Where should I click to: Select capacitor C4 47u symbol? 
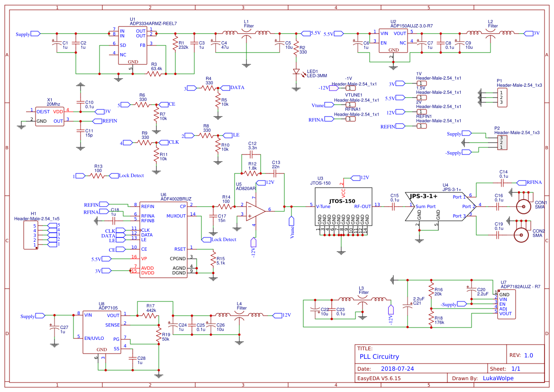(x=215, y=43)
